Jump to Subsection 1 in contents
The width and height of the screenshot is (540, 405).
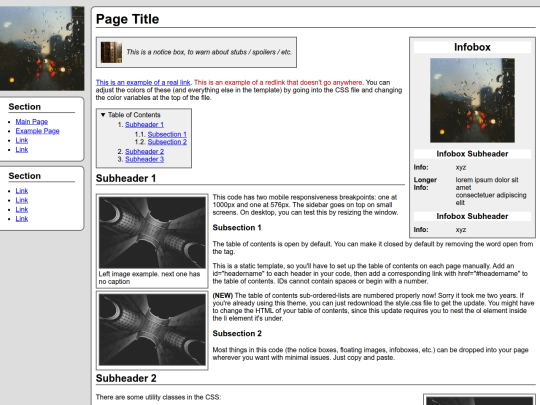click(x=167, y=134)
